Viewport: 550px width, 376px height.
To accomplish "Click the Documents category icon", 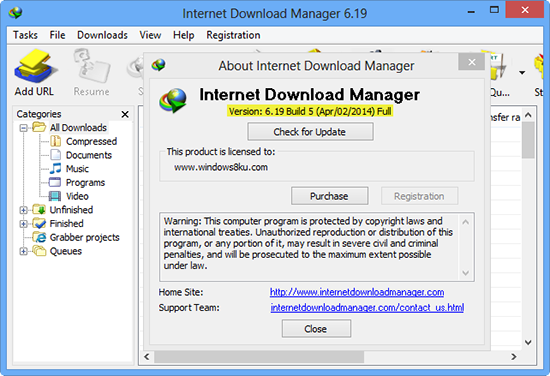I will pyautogui.click(x=55, y=155).
